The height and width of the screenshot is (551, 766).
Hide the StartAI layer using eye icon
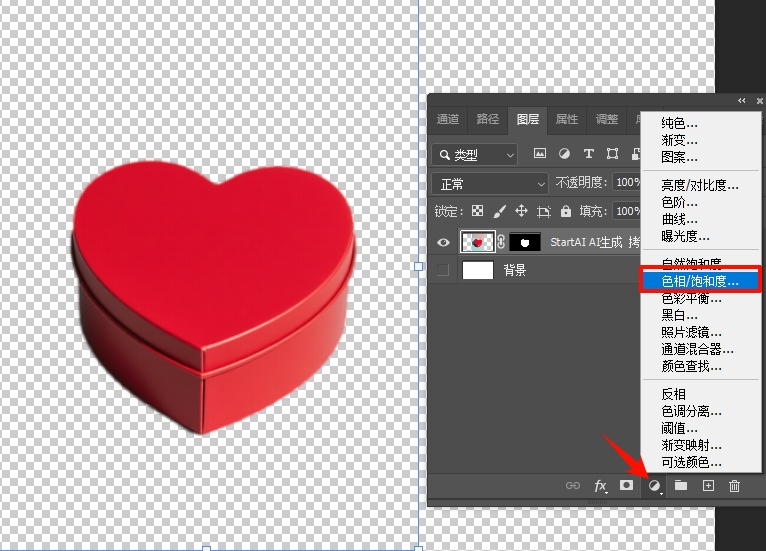[444, 242]
